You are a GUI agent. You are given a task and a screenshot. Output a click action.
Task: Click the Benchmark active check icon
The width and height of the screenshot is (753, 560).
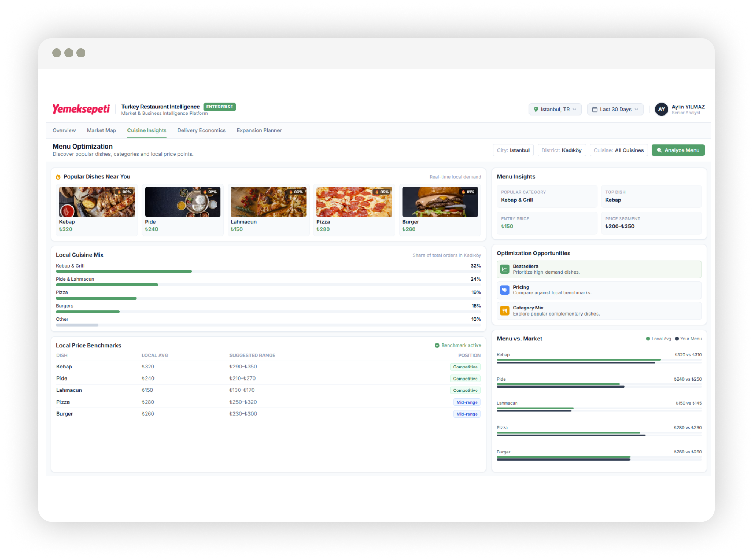[437, 345]
